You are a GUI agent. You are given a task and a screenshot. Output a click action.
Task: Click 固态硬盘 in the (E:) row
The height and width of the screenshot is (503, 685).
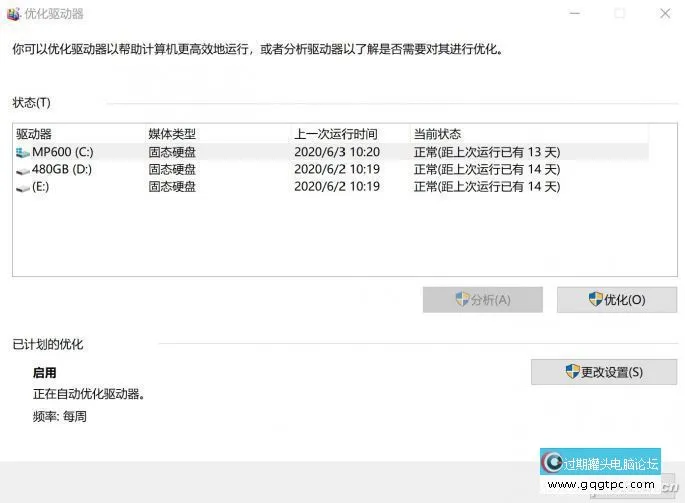172,187
